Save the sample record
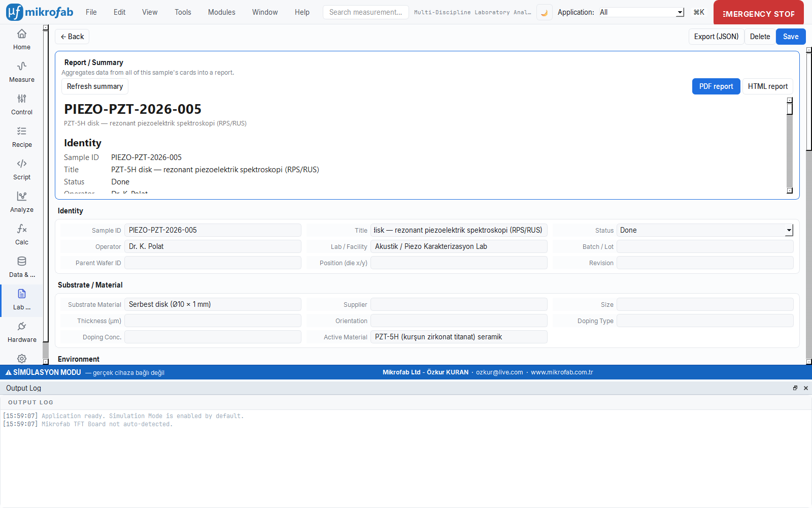Viewport: 812px width, 508px height. tap(791, 37)
